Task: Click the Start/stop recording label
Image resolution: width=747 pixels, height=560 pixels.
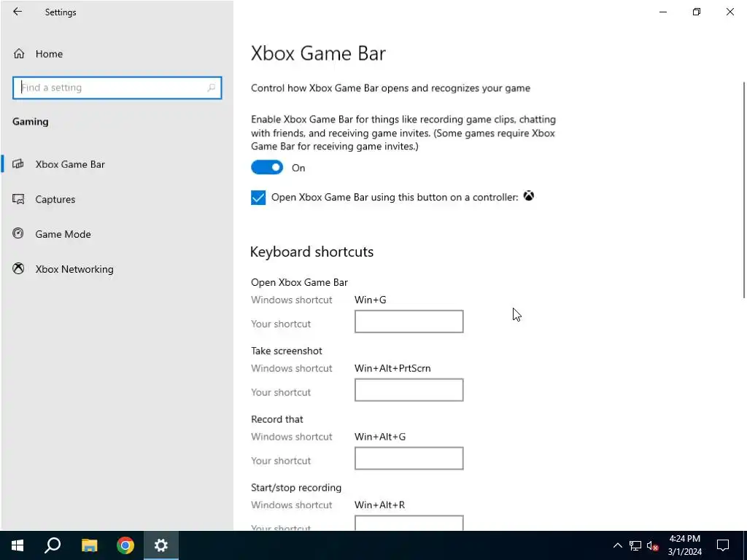Action: click(296, 488)
